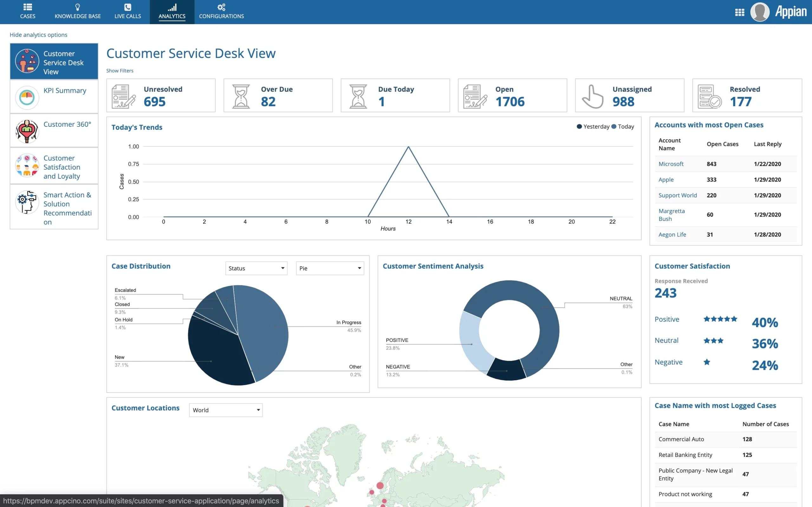The image size is (812, 507).
Task: Click the In Progress pie slice
Action: [265, 329]
